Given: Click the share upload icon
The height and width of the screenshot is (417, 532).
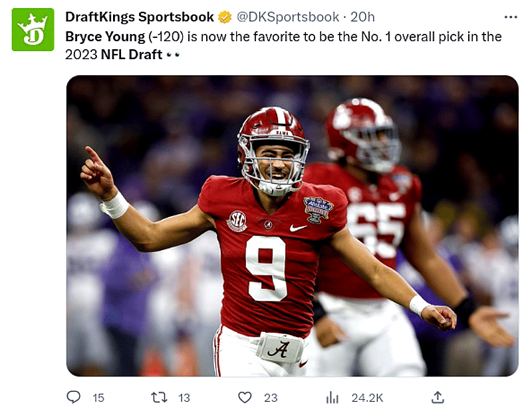Looking at the screenshot, I should point(438,397).
